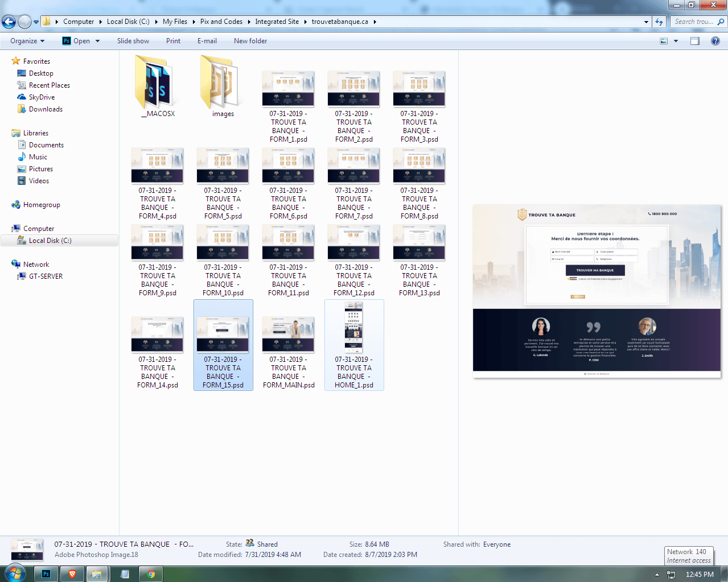Select the FORM_9.psd file
728x582 pixels.
point(158,260)
